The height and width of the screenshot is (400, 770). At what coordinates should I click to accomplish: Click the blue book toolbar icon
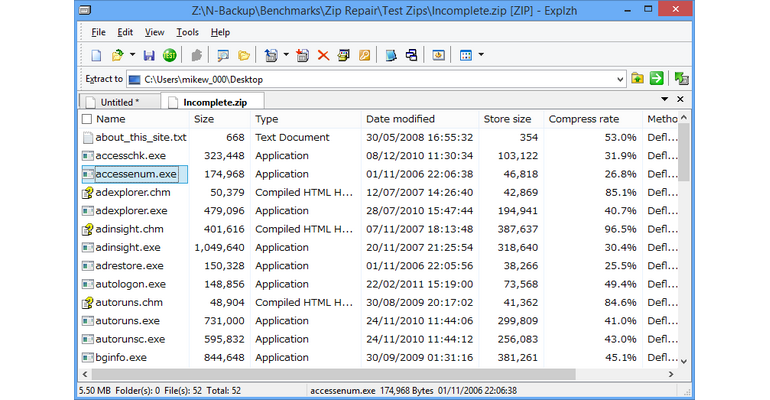pyautogui.click(x=391, y=55)
